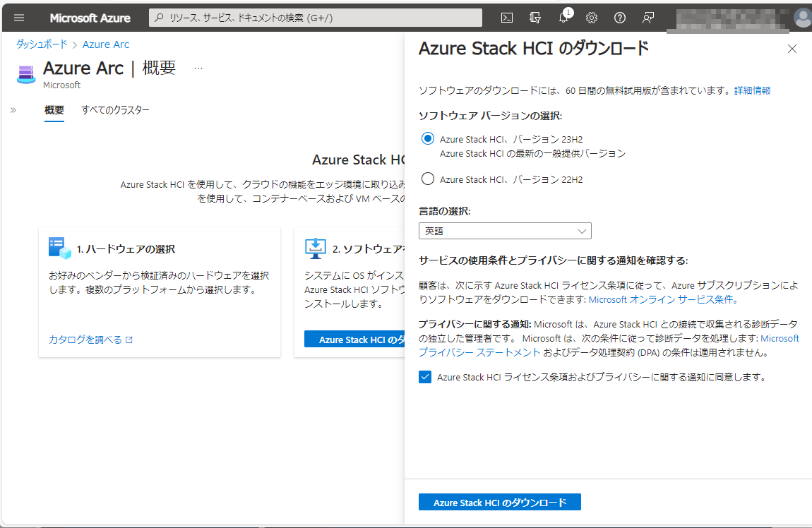Open the hamburger portal menu
Screen dimensions: 812x528
point(19,18)
